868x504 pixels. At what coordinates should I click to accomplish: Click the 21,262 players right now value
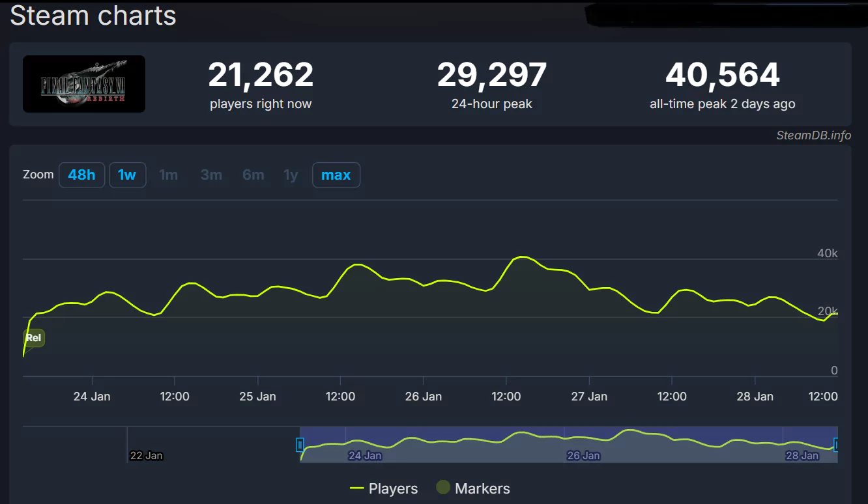261,75
